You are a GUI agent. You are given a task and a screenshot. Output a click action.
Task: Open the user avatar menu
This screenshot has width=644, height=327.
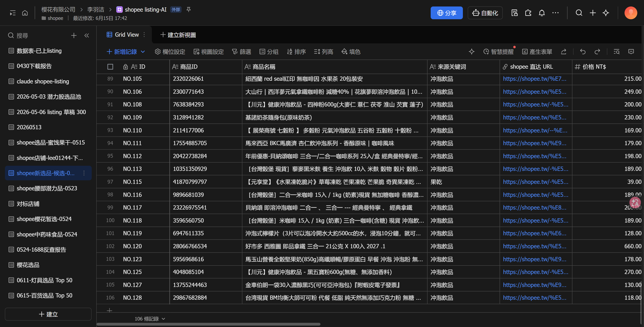coord(631,13)
